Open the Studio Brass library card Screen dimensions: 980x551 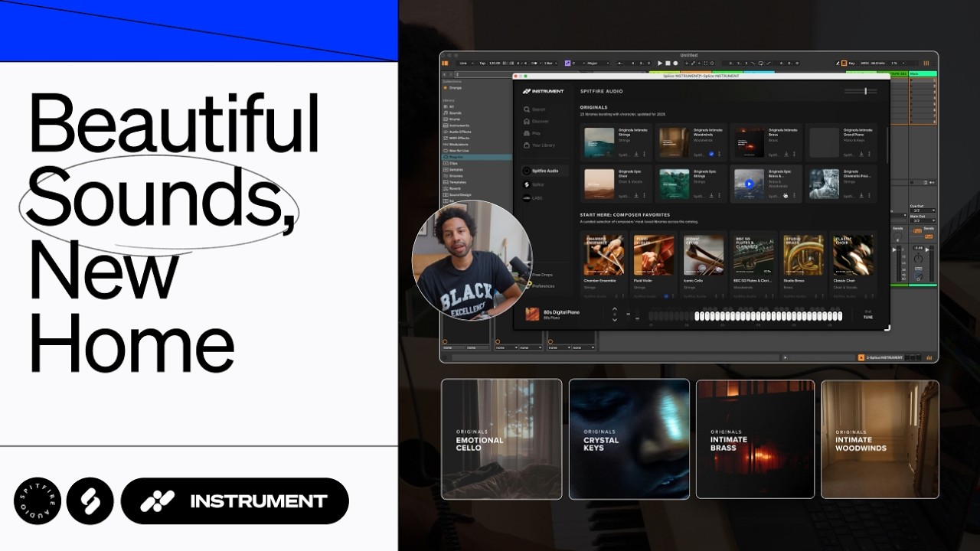[804, 265]
